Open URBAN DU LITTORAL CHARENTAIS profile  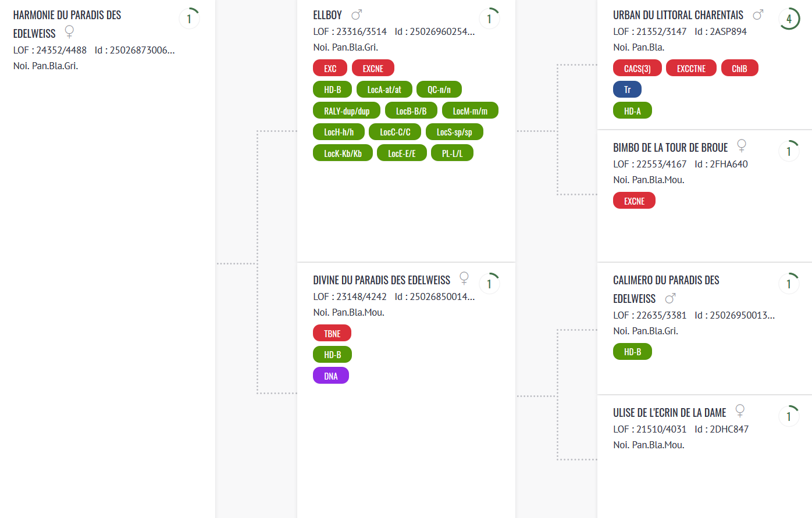point(678,15)
